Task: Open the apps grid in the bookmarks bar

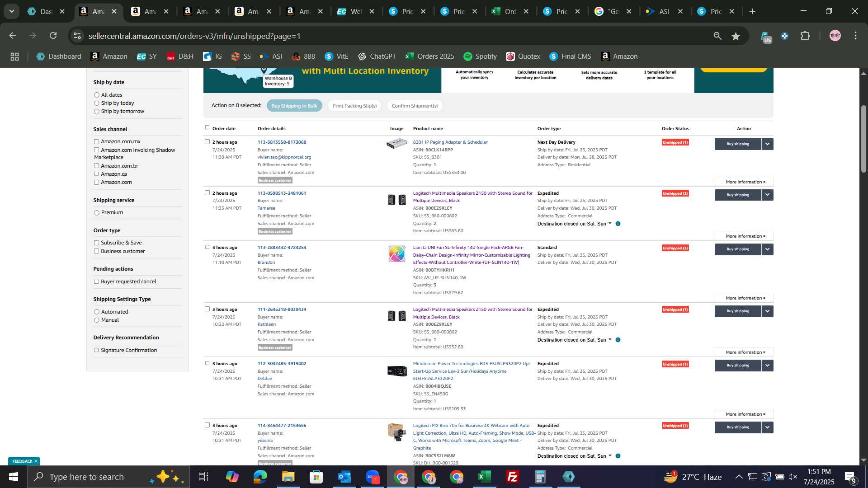Action: (14, 56)
